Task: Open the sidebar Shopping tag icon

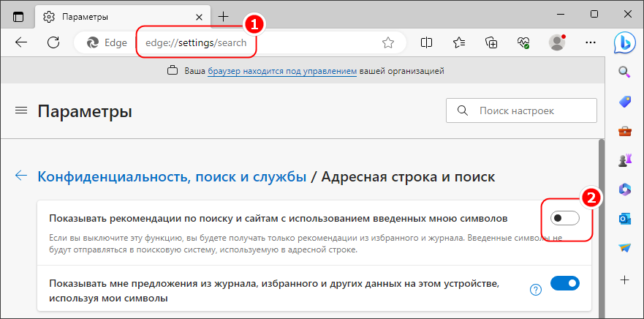Action: tap(625, 102)
